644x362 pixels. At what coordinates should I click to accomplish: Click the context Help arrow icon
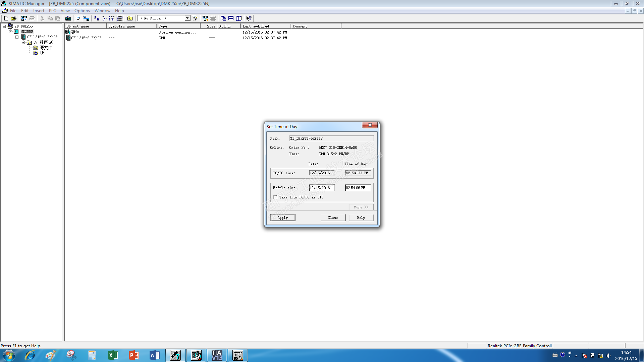(249, 18)
